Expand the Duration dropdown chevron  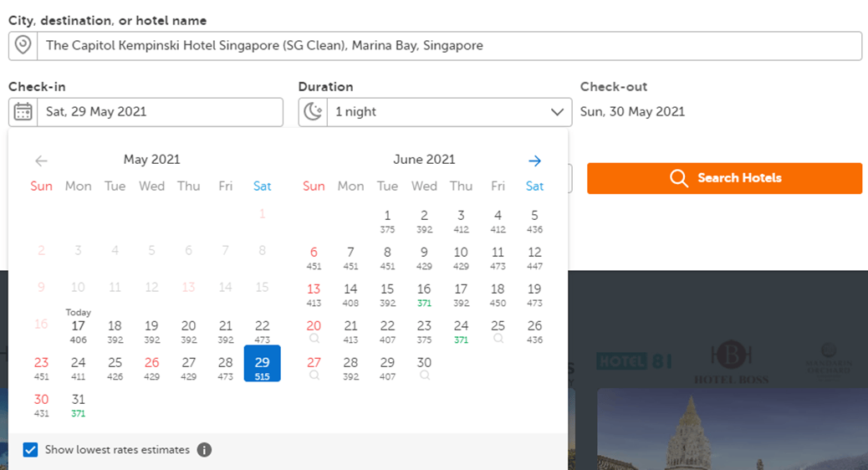click(558, 112)
